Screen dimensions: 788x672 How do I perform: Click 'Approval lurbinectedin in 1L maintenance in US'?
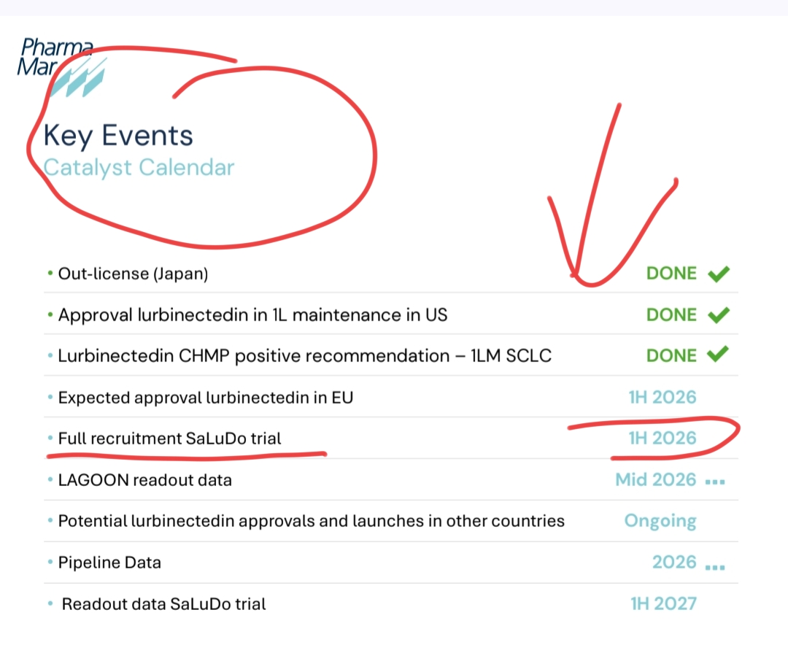pos(252,315)
